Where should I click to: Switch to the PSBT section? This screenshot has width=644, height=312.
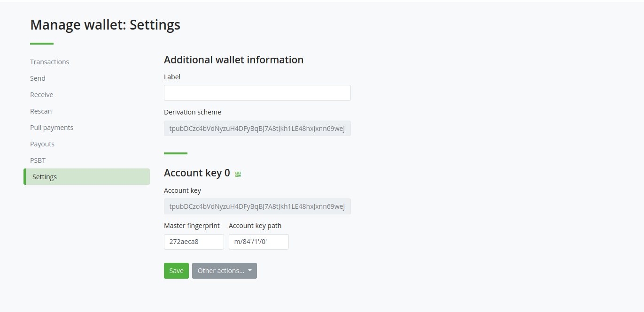38,160
